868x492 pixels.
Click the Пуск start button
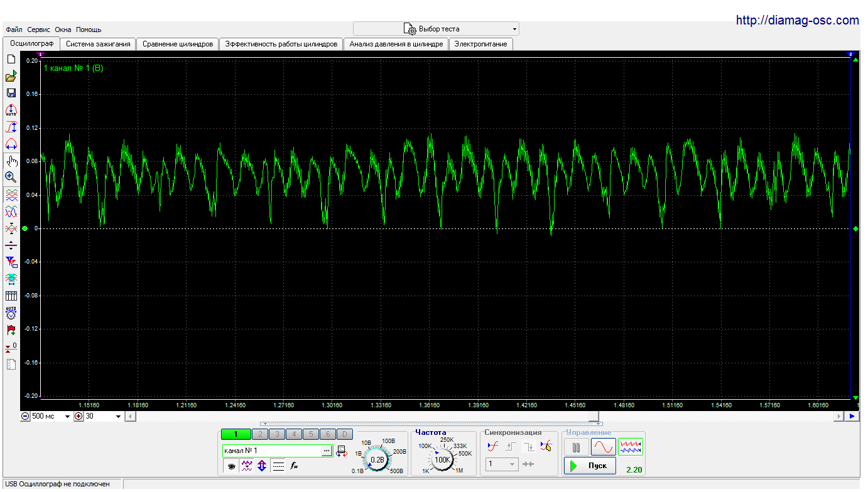click(x=590, y=466)
